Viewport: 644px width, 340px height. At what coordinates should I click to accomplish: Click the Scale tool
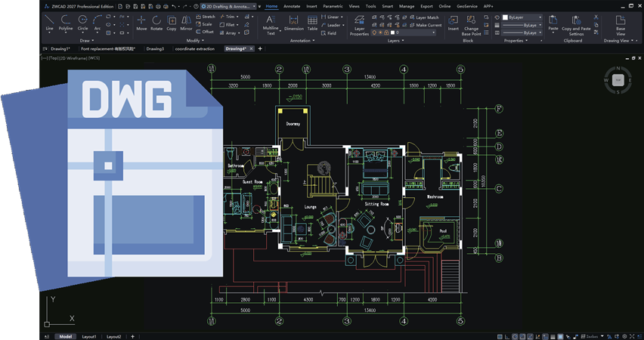click(204, 24)
